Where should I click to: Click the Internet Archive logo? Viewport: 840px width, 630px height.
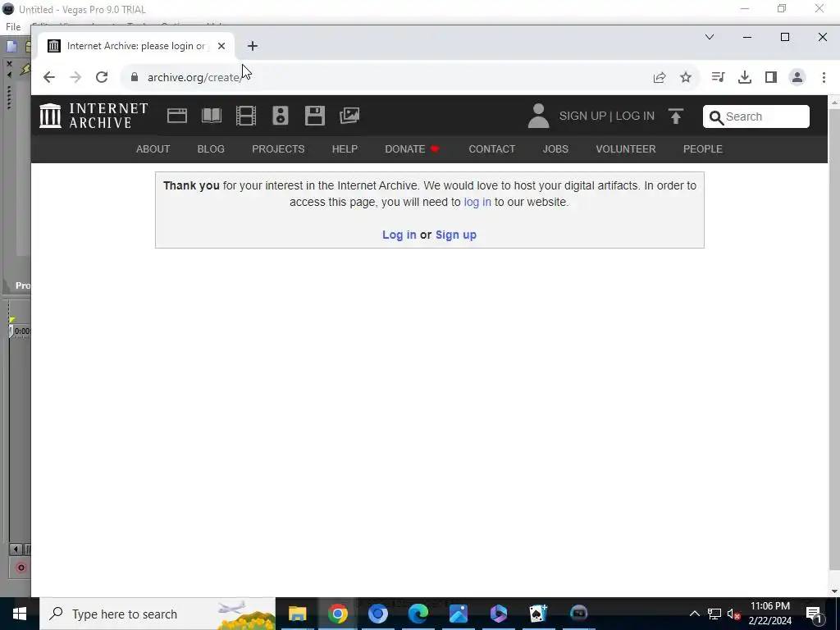(x=94, y=116)
